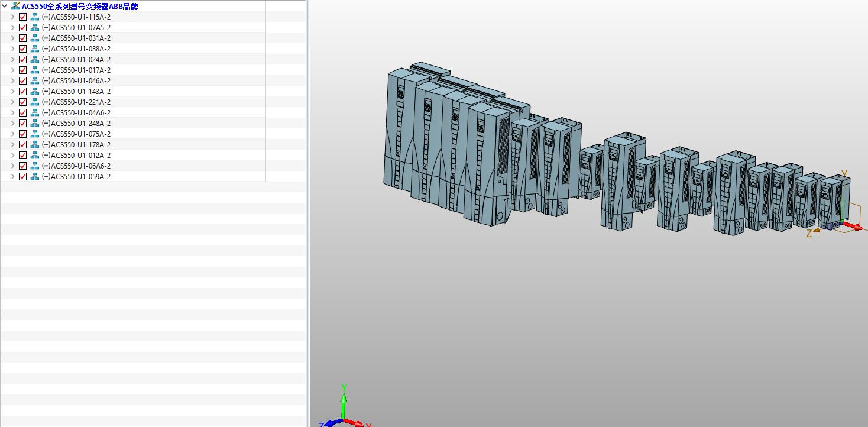Hide ACS550-U1-024A-2 using its checkbox

tap(23, 60)
